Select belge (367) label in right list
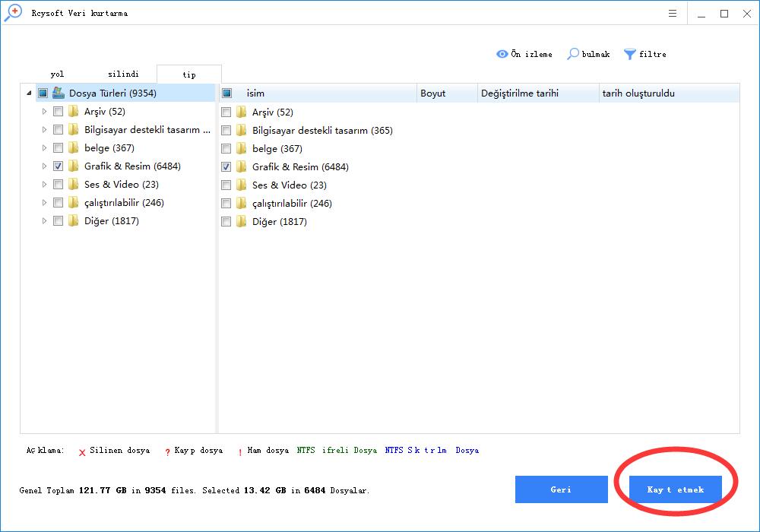Image resolution: width=760 pixels, height=532 pixels. point(277,149)
